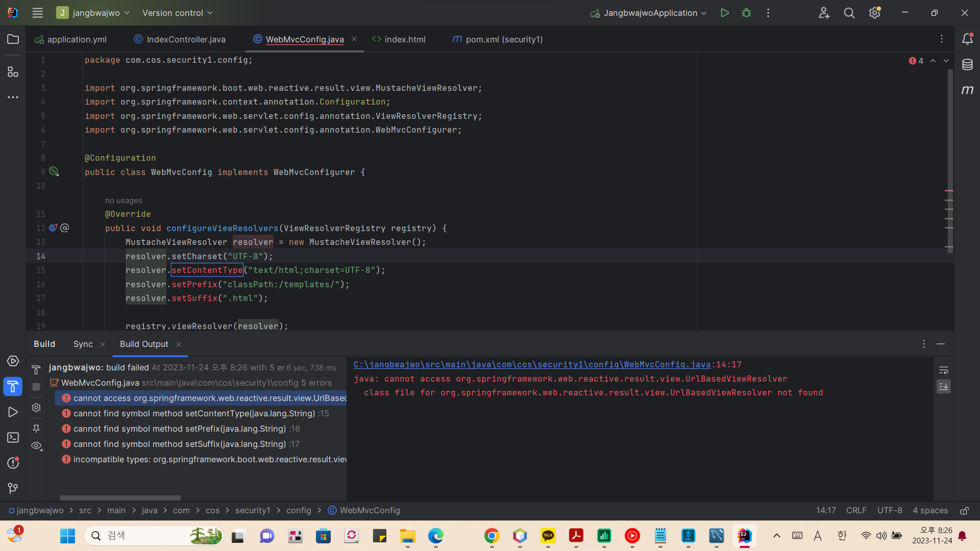The height and width of the screenshot is (551, 980).
Task: Close the Sync tab
Action: point(103,344)
